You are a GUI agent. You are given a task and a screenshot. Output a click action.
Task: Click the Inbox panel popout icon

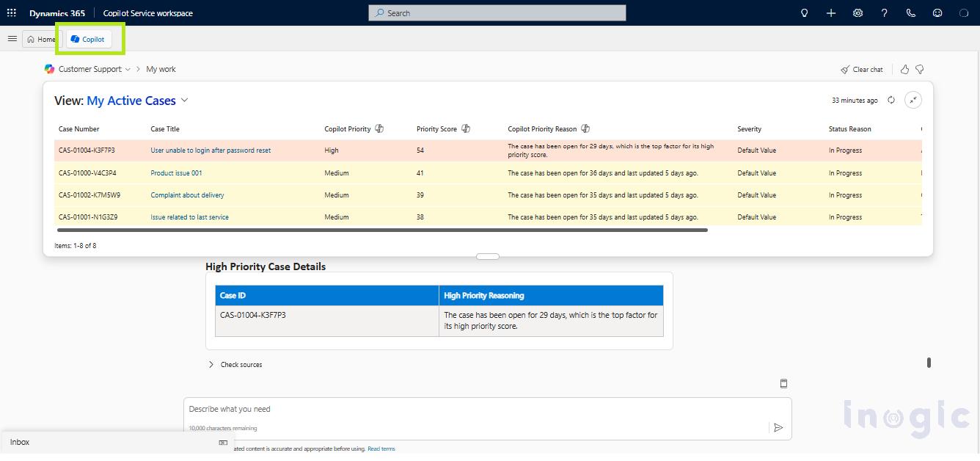point(223,443)
